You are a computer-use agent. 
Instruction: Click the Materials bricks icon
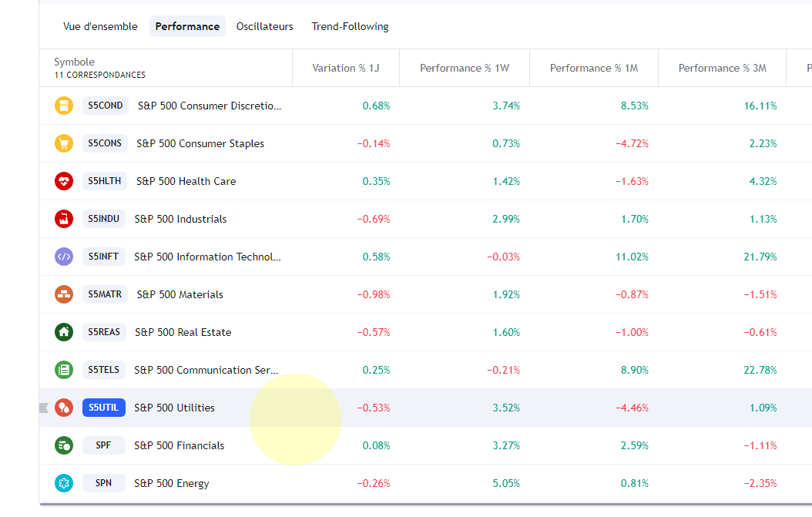pyautogui.click(x=63, y=294)
